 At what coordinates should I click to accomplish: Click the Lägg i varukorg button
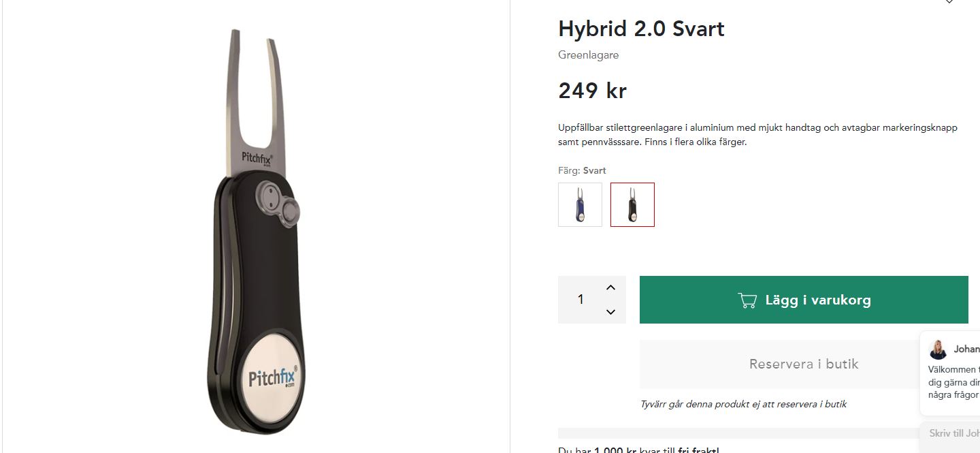point(804,300)
